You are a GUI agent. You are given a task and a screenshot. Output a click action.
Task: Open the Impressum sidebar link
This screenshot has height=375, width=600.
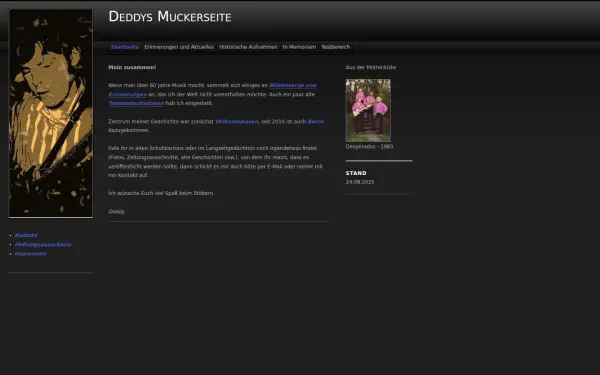[31, 254]
